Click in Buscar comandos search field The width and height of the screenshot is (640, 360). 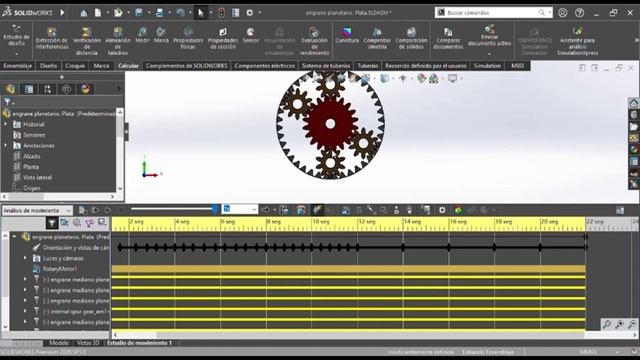[492, 13]
